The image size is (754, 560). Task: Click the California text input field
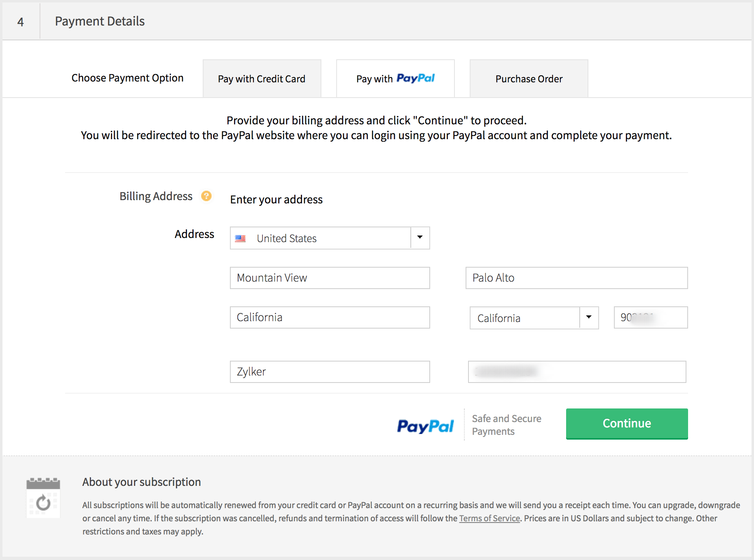pyautogui.click(x=330, y=317)
